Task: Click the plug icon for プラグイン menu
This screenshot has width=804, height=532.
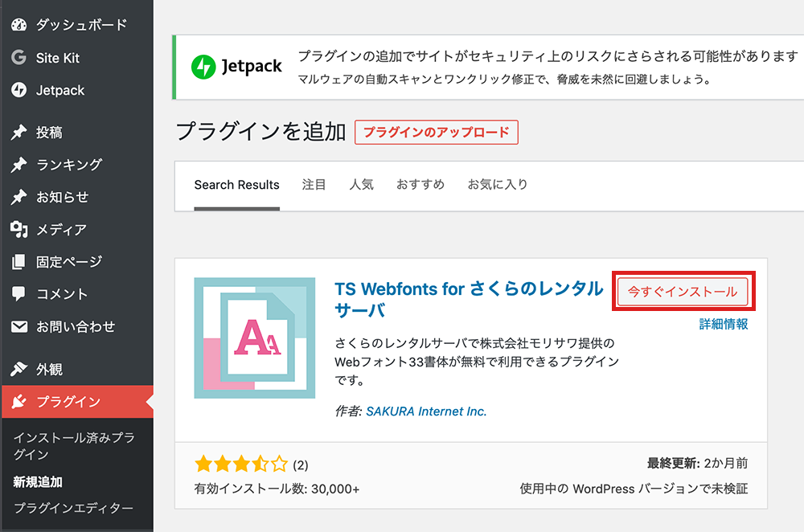Action: coord(19,401)
